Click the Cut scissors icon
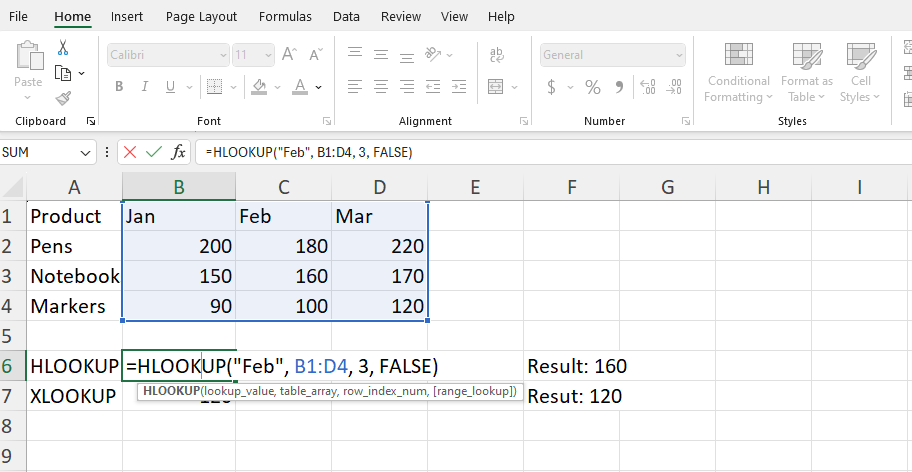This screenshot has height=472, width=912. 63,48
